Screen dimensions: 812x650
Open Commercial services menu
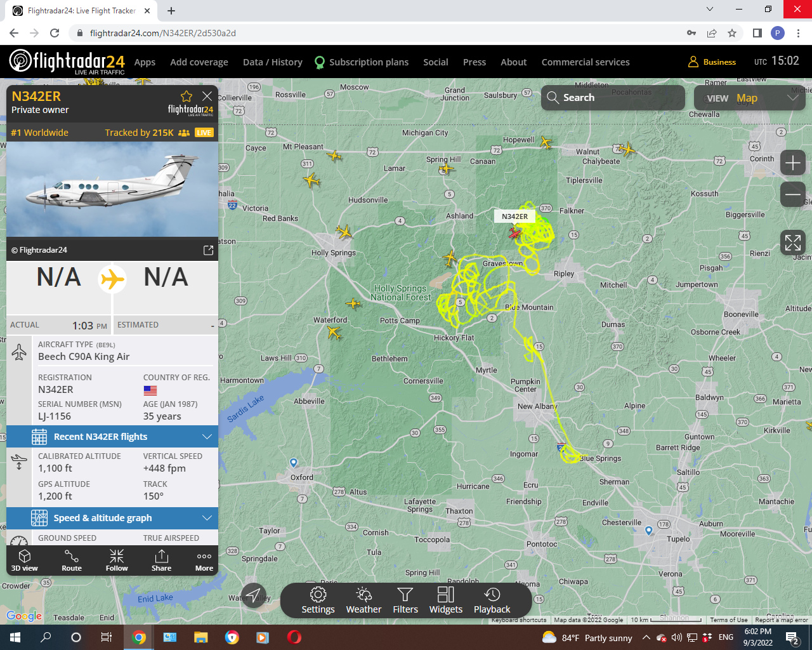[x=586, y=62]
